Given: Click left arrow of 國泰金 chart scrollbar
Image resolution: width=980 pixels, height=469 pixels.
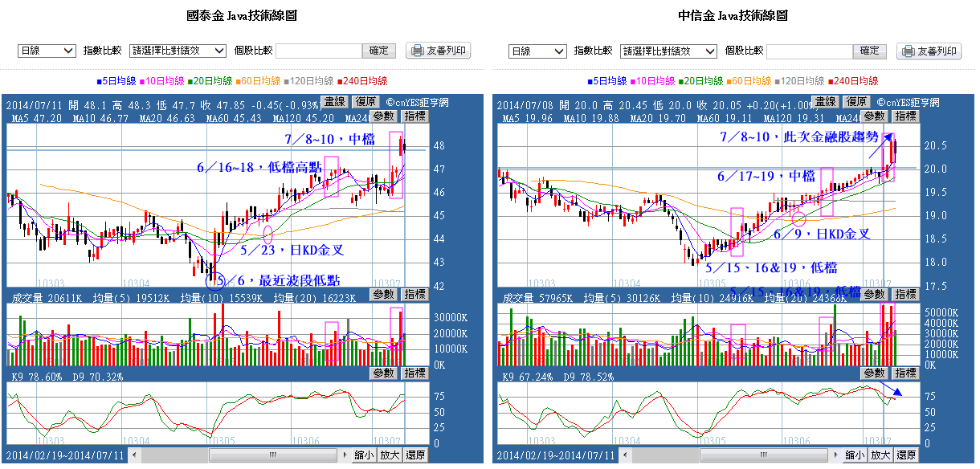Looking at the screenshot, I should coord(133,455).
